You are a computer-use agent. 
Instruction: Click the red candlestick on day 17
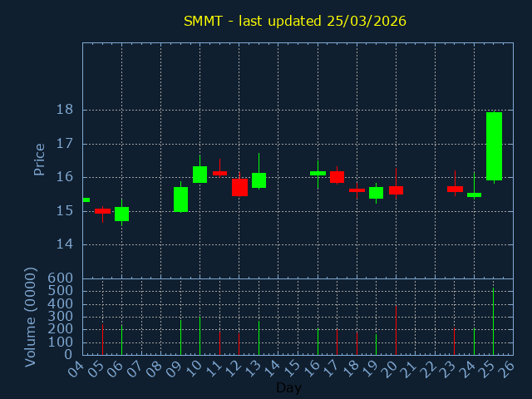point(337,177)
